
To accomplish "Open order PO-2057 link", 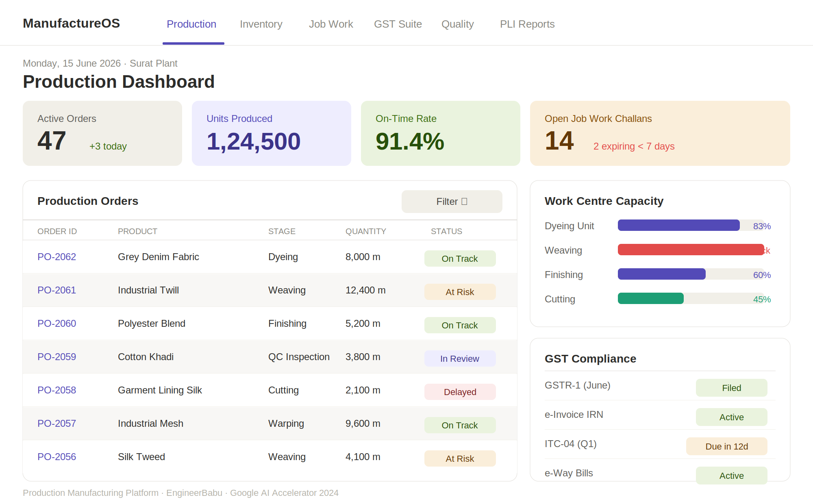I will tap(57, 424).
